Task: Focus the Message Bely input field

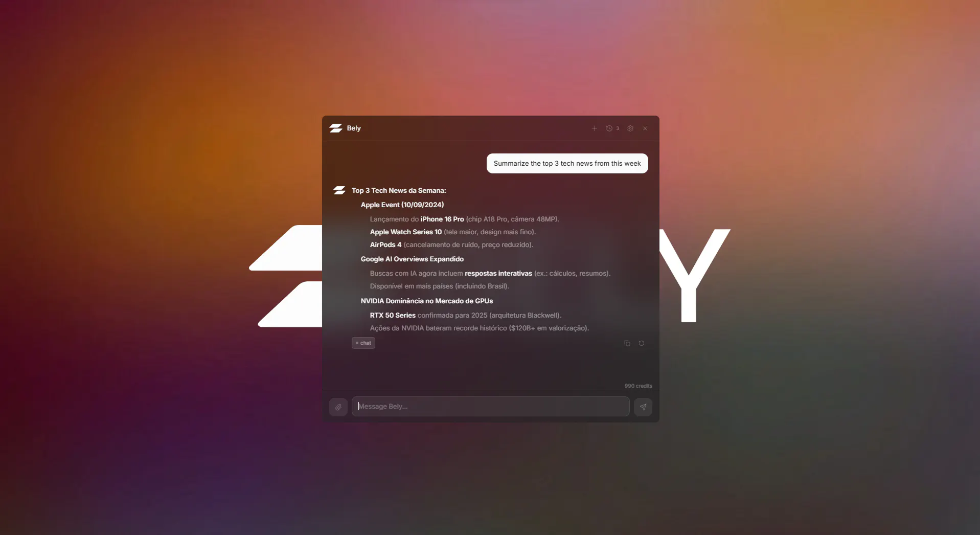Action: tap(491, 407)
